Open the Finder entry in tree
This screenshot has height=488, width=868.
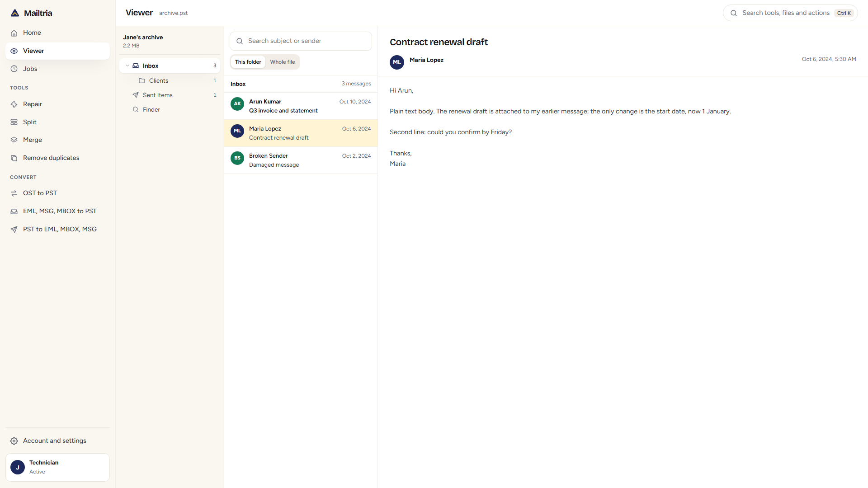click(x=170, y=110)
